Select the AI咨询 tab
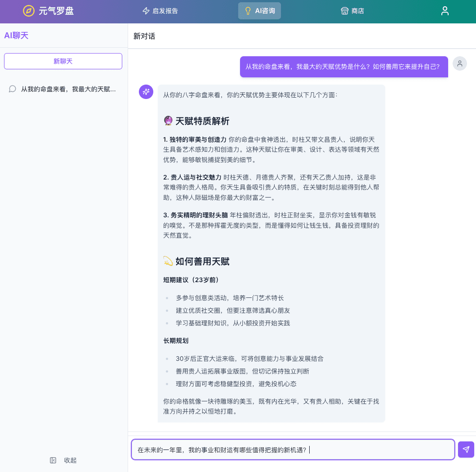476x472 pixels. tap(259, 11)
